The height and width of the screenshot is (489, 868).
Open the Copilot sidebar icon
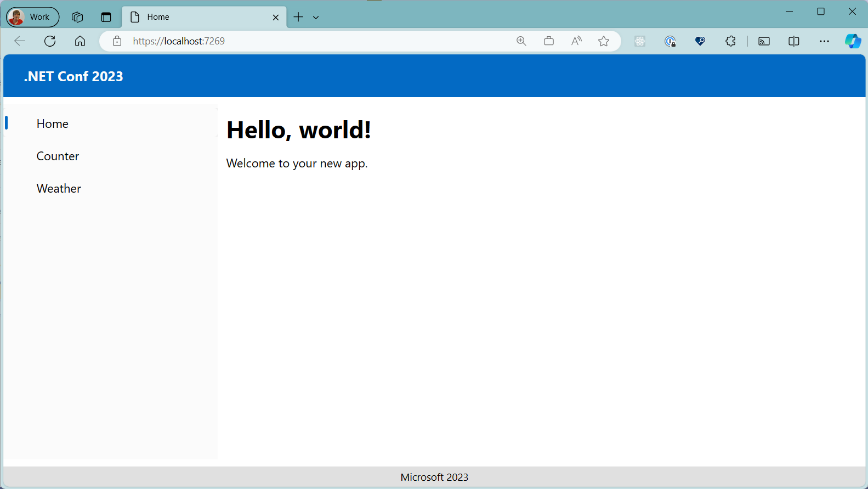853,41
